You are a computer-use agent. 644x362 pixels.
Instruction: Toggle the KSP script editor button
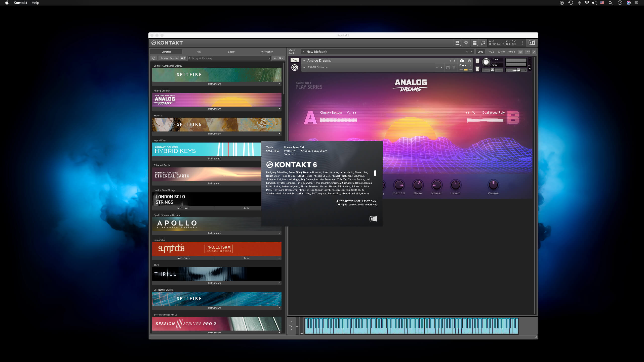tap(520, 52)
